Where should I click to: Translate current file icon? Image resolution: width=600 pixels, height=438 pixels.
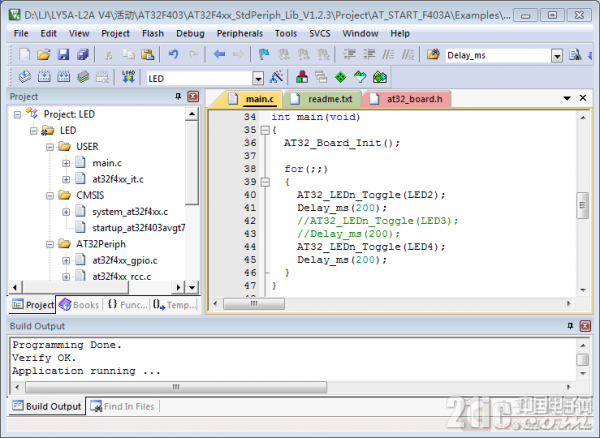24,77
